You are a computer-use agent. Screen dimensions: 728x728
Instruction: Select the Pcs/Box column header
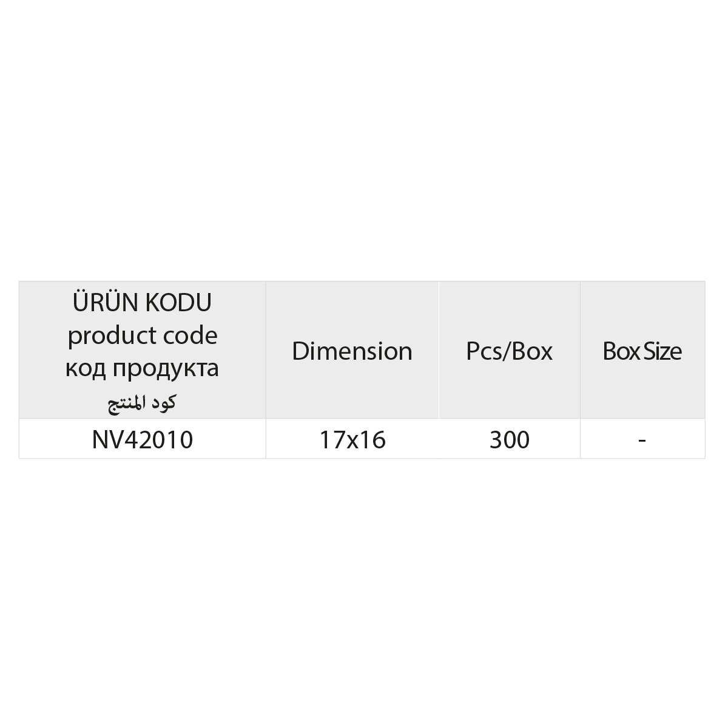tap(509, 351)
